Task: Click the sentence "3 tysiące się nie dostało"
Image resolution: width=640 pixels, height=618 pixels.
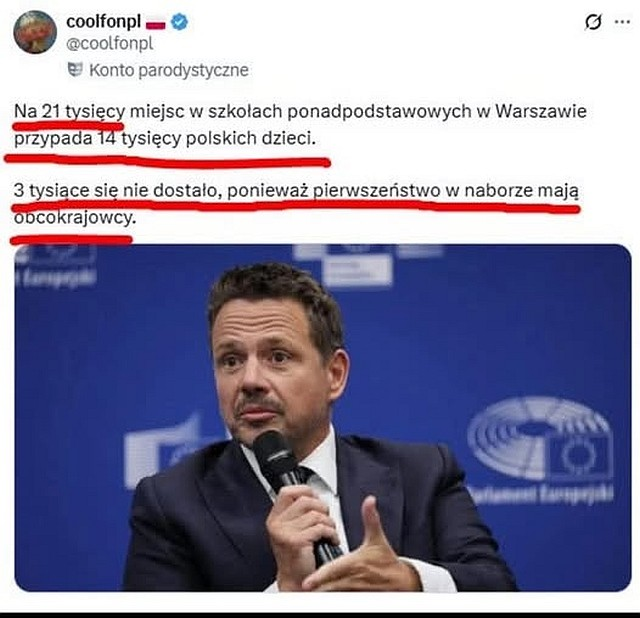Action: [x=296, y=204]
